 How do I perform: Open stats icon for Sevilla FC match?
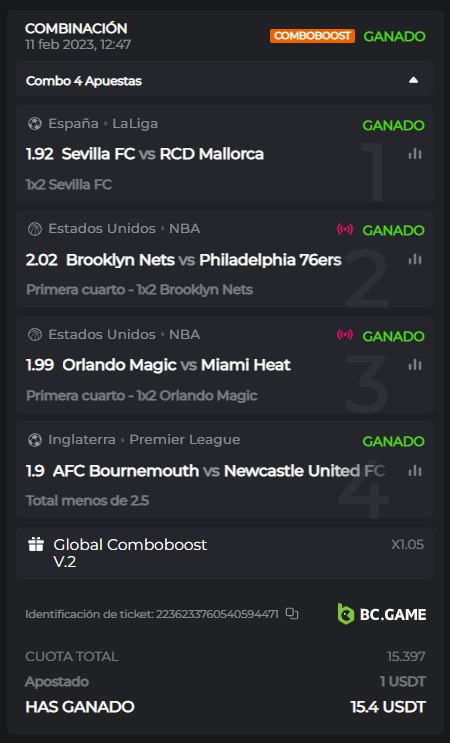pos(415,154)
